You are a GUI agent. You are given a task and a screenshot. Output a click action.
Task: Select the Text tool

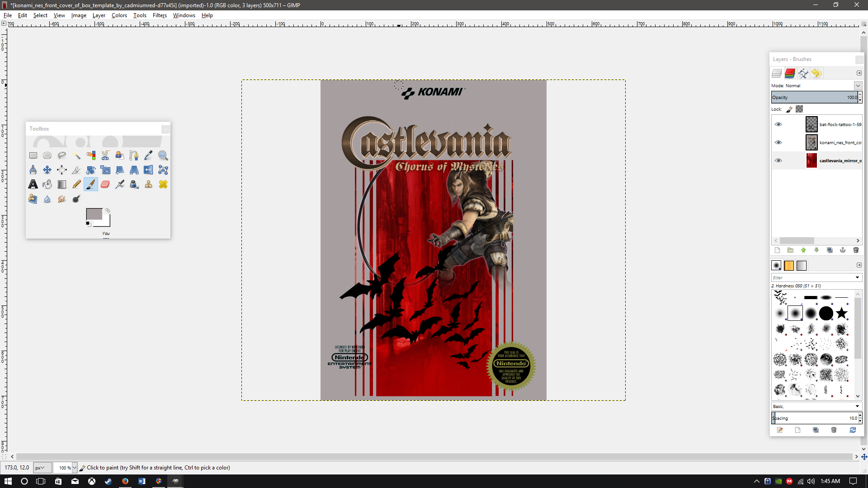click(33, 184)
